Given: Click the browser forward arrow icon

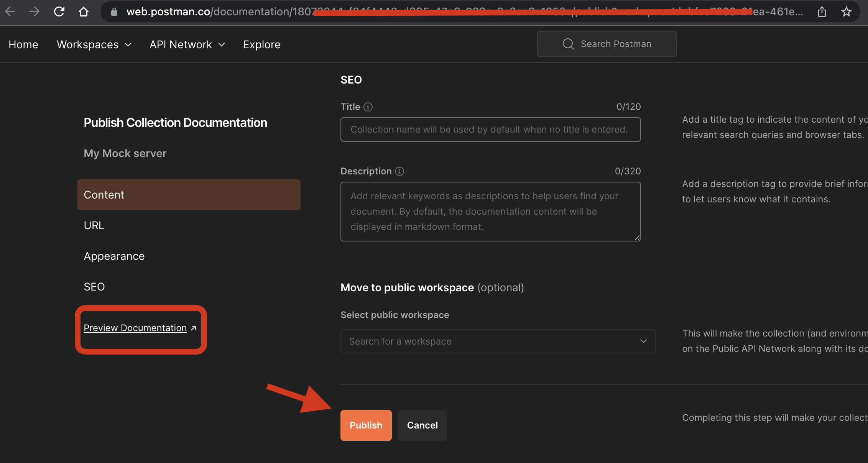Looking at the screenshot, I should tap(35, 11).
